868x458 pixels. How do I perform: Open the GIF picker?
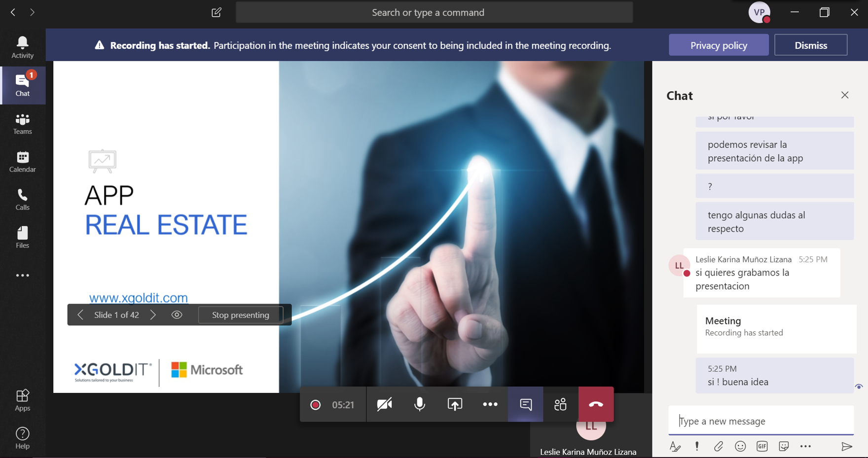[x=762, y=447]
